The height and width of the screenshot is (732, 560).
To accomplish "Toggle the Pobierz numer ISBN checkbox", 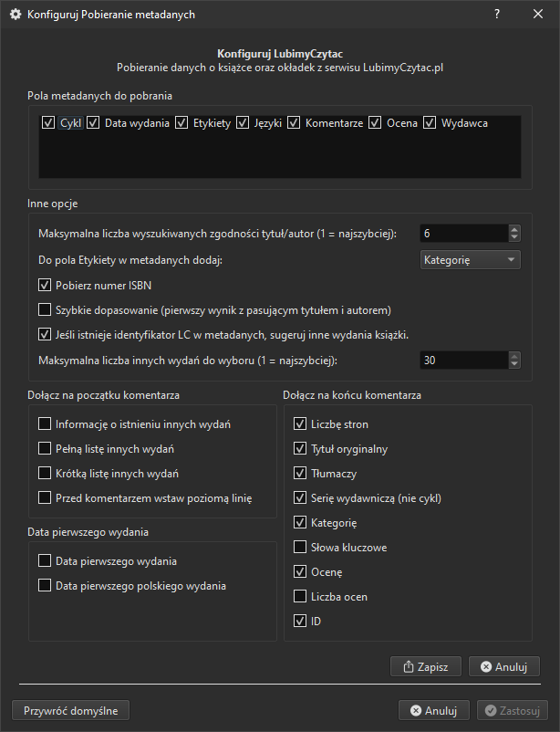I will pos(46,286).
